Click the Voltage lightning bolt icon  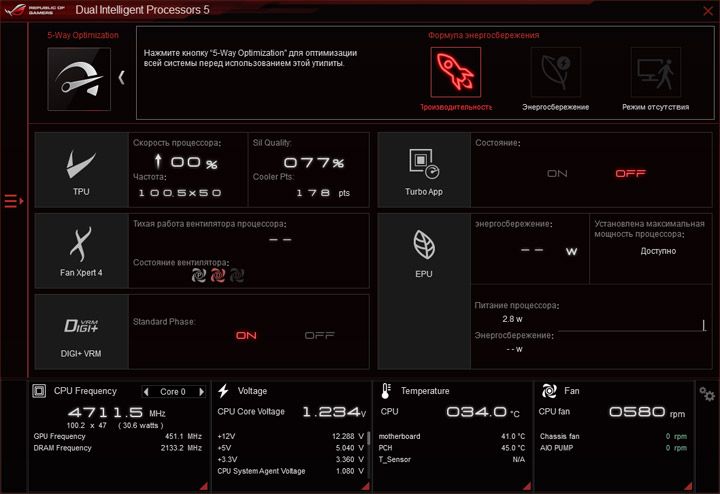224,391
